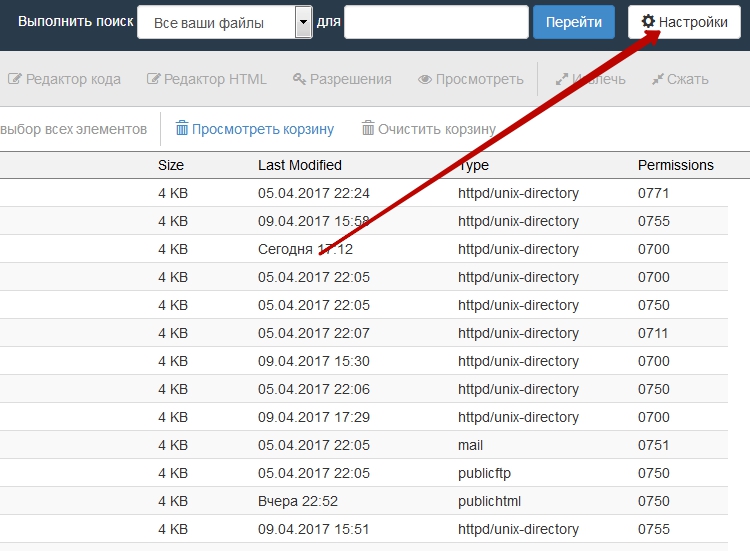Click trash icon beside Очистить корзину
750x551 pixels.
(368, 128)
